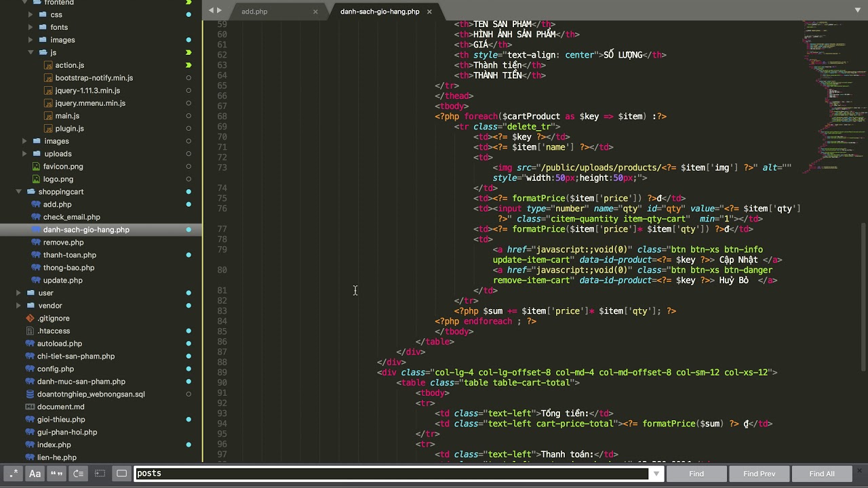Click the markdown icon beside document.md
The image size is (868, 488).
[30, 407]
